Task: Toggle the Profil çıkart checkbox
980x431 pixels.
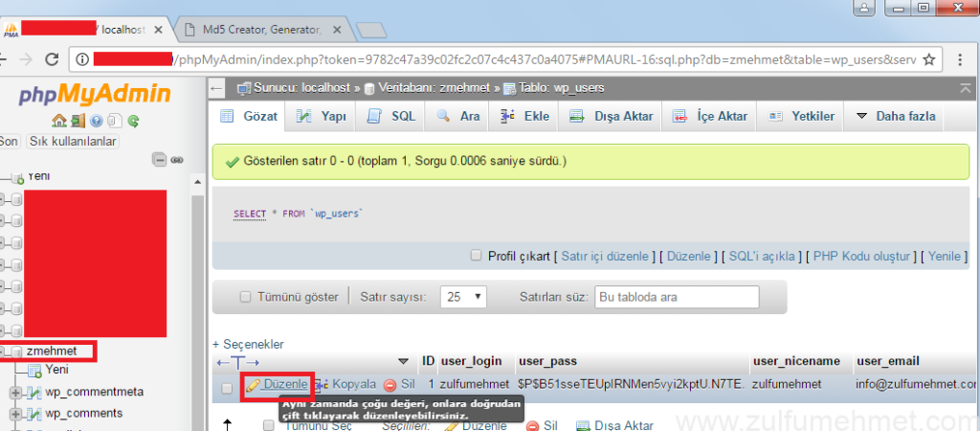Action: [476, 256]
